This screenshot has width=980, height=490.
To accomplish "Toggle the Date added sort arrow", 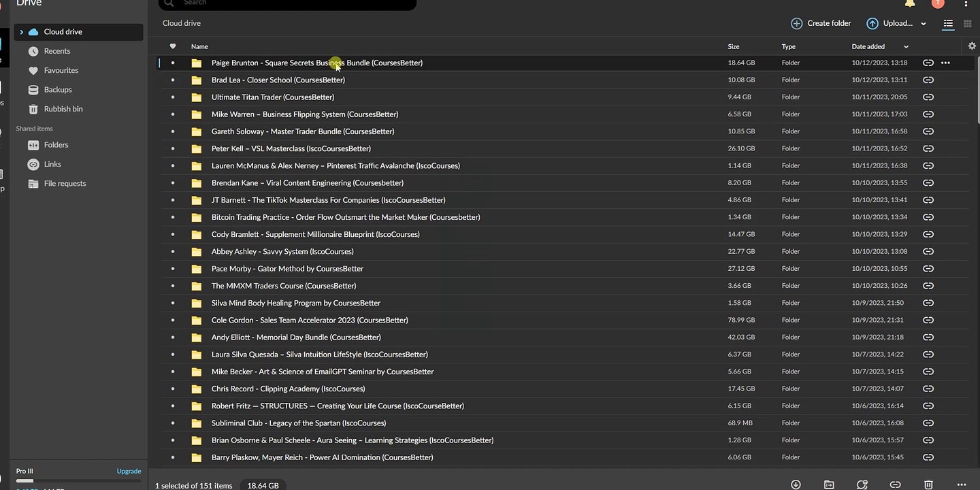I will pyautogui.click(x=906, y=46).
